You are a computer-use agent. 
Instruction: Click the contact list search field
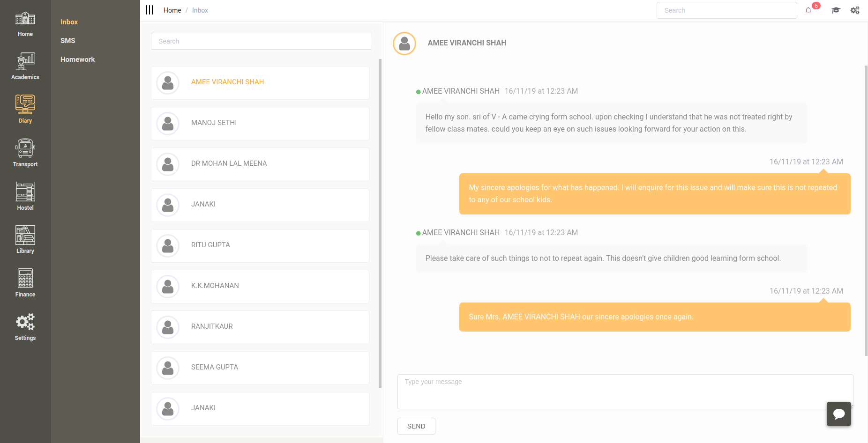coord(261,41)
